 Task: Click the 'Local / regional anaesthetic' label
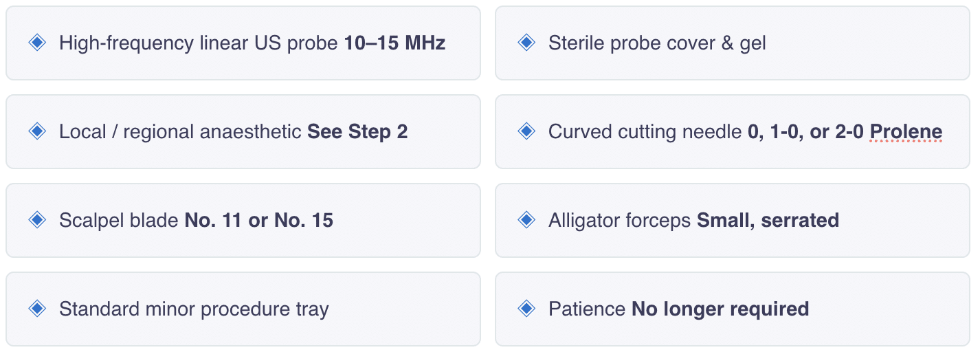click(180, 131)
